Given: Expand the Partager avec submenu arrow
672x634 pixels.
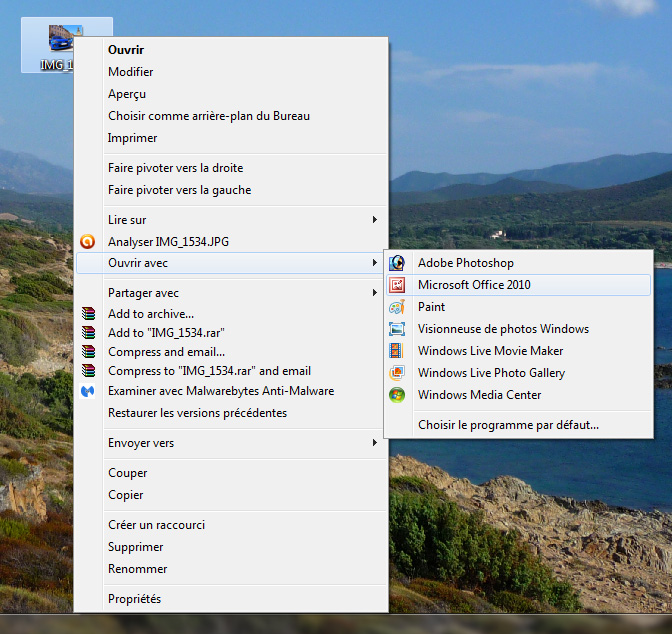Looking at the screenshot, I should click(x=375, y=293).
